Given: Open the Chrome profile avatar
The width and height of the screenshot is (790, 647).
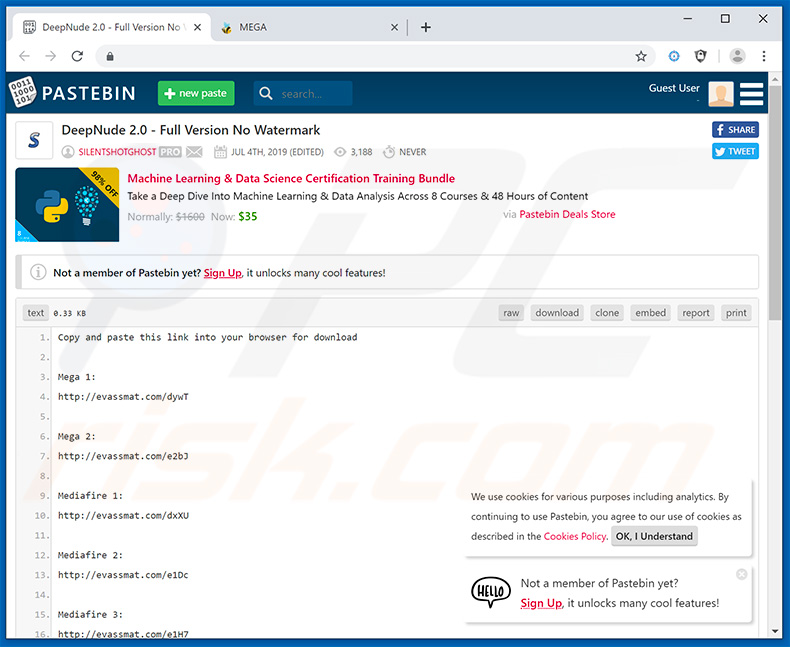Looking at the screenshot, I should click(x=737, y=56).
